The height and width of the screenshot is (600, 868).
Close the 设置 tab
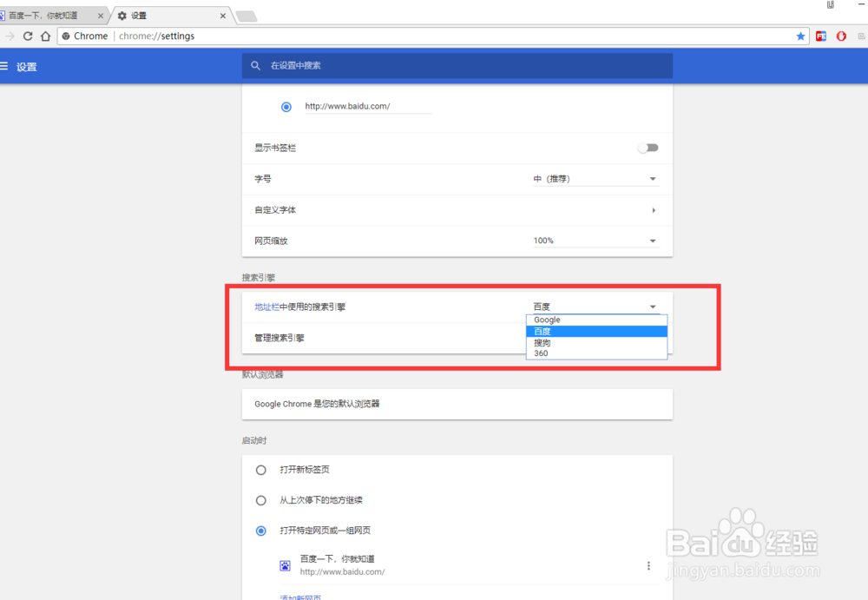point(222,16)
